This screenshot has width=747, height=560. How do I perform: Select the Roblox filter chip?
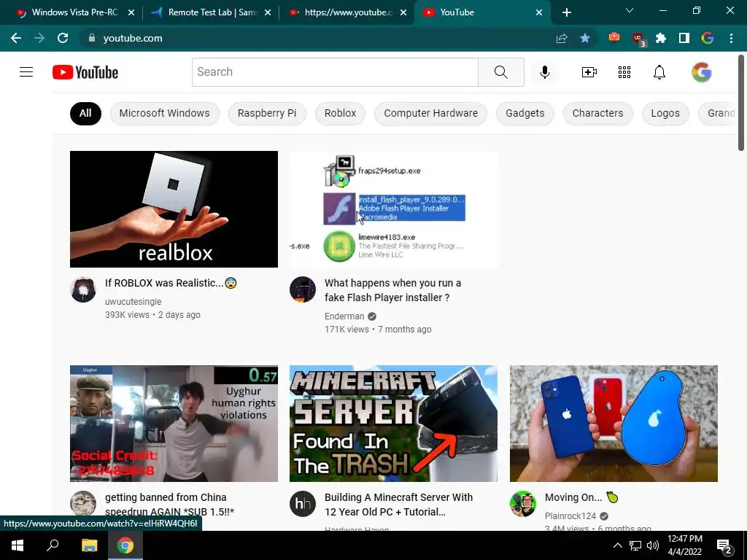click(x=340, y=113)
